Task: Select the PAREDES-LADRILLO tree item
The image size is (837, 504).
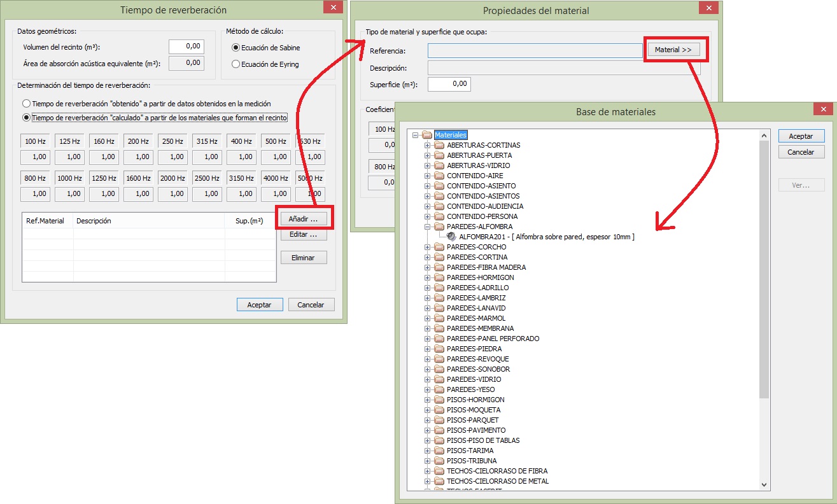Action: click(x=477, y=288)
